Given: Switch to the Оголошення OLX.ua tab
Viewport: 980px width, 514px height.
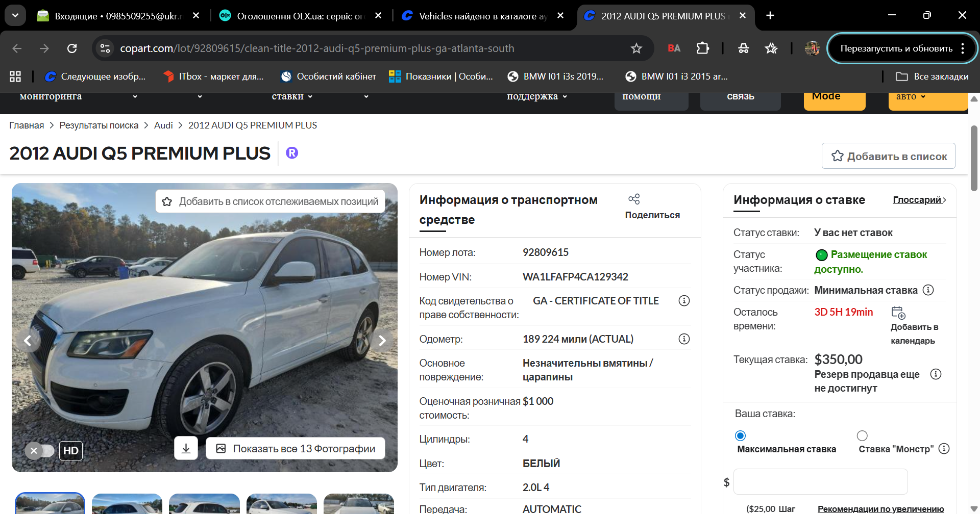Looking at the screenshot, I should (301, 16).
